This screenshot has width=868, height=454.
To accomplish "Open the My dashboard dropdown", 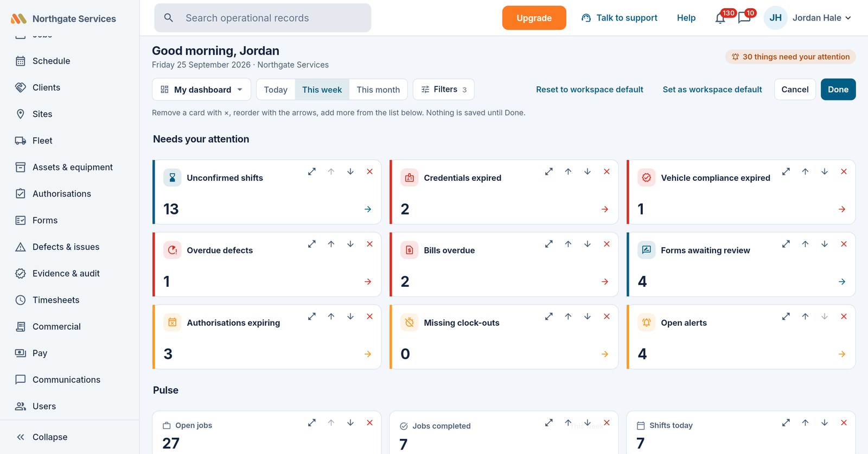I will point(201,90).
